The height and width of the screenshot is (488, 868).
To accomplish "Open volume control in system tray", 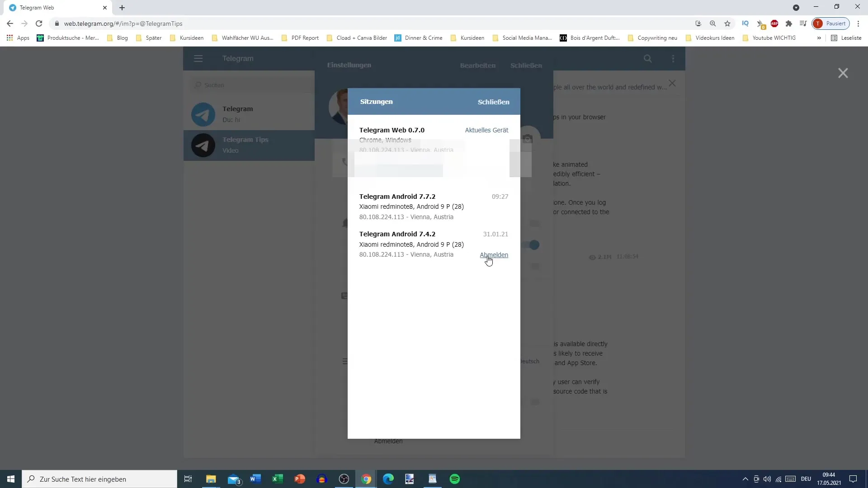I will pyautogui.click(x=767, y=479).
